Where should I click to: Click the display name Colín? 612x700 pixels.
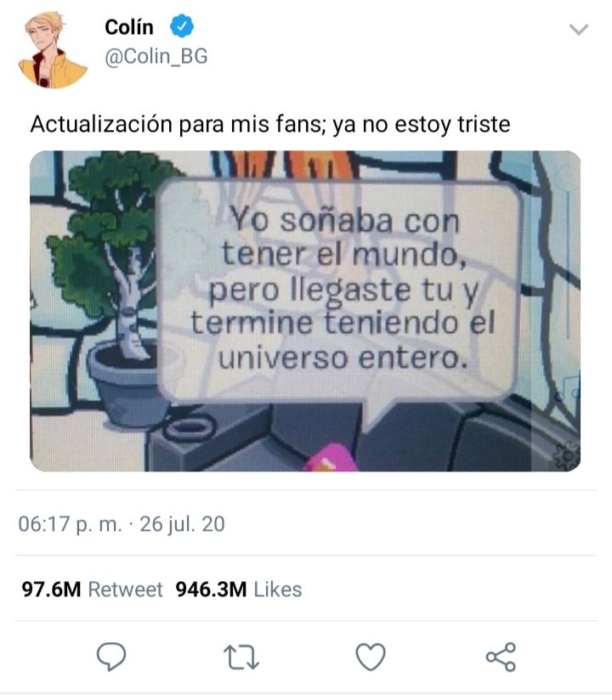coord(129,27)
